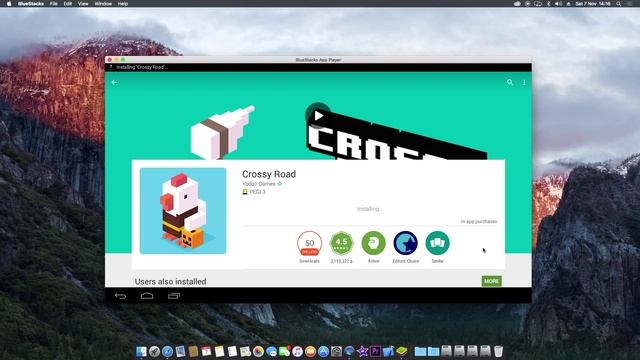Tap the Similar apps badge
The height and width of the screenshot is (360, 640).
pyautogui.click(x=438, y=243)
